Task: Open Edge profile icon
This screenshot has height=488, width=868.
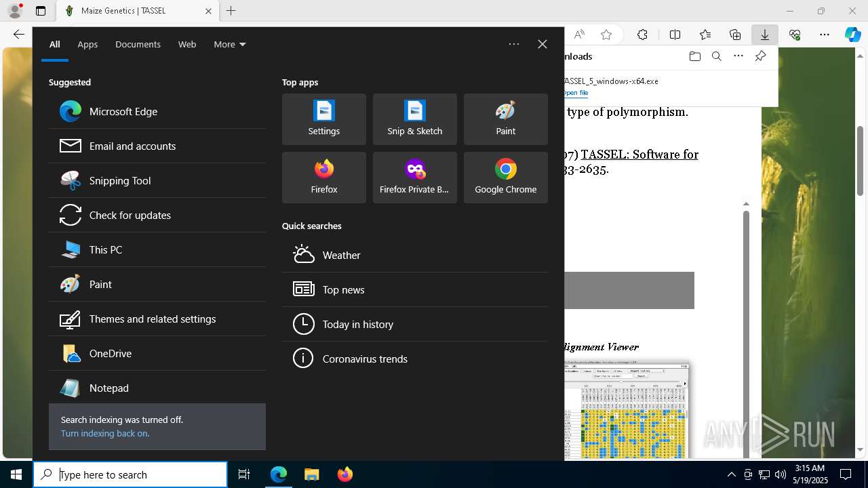Action: [x=15, y=11]
